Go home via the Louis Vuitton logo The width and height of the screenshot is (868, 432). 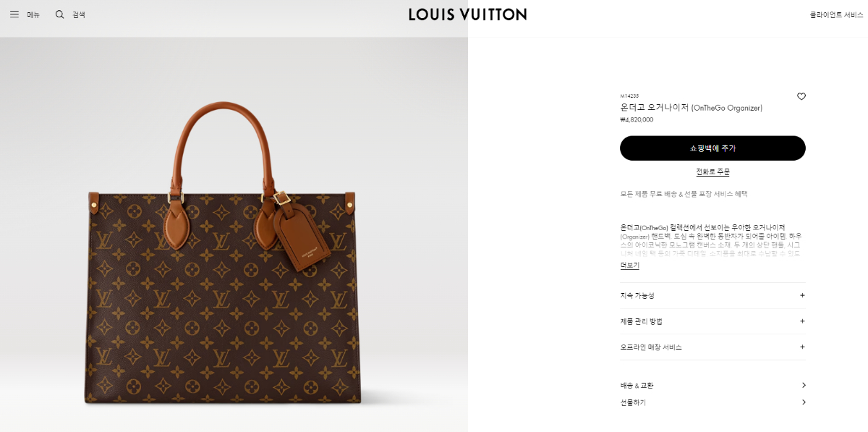coord(467,14)
